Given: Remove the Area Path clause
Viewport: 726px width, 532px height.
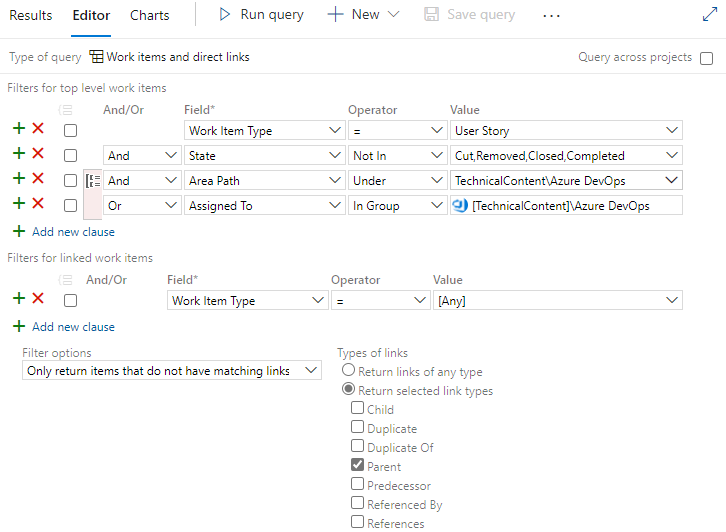Looking at the screenshot, I should coord(38,178).
